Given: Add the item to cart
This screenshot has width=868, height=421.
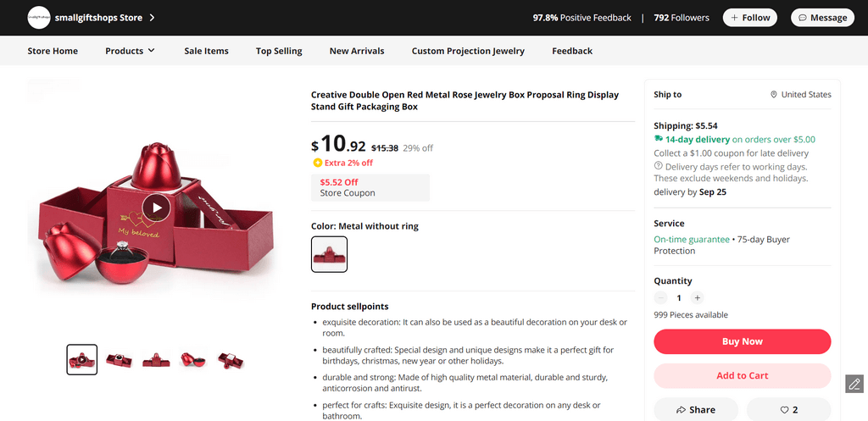Looking at the screenshot, I should [x=742, y=376].
